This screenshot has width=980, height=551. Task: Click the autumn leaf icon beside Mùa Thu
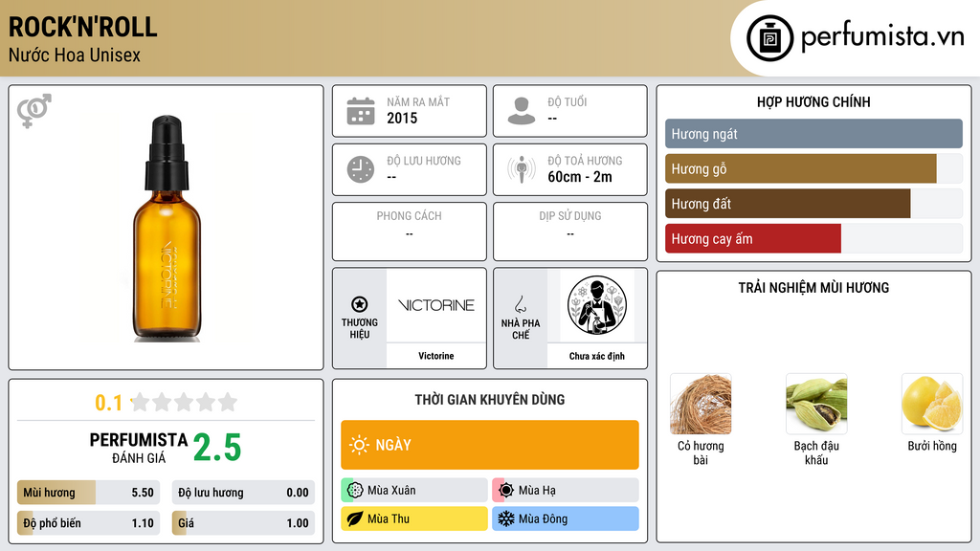[355, 519]
